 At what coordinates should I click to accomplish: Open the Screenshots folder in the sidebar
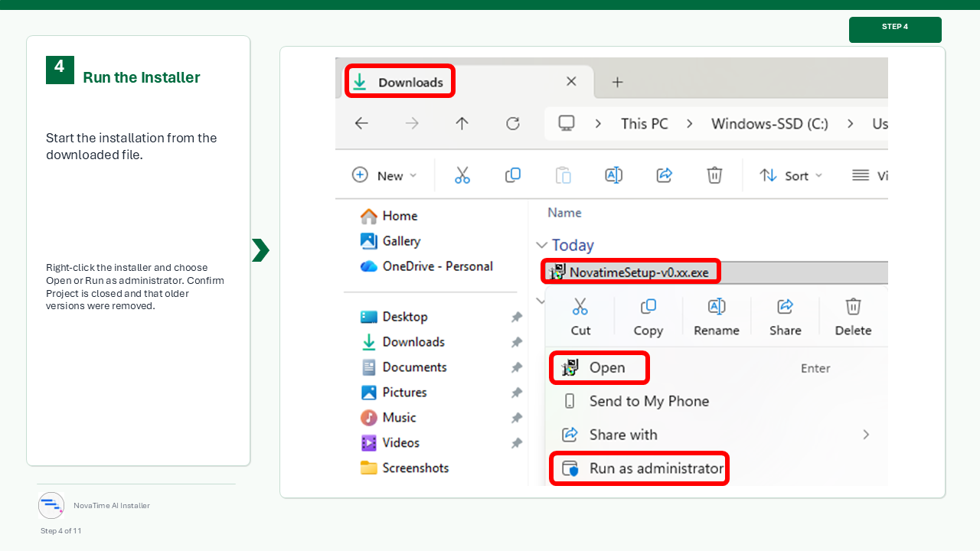coord(404,468)
